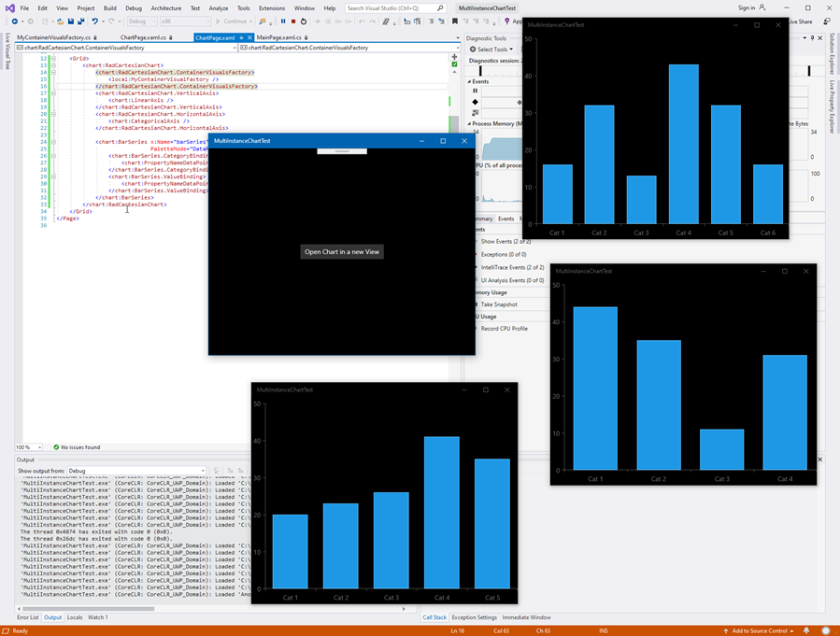The image size is (840, 636).
Task: Open the Architecture menu
Action: pos(166,8)
